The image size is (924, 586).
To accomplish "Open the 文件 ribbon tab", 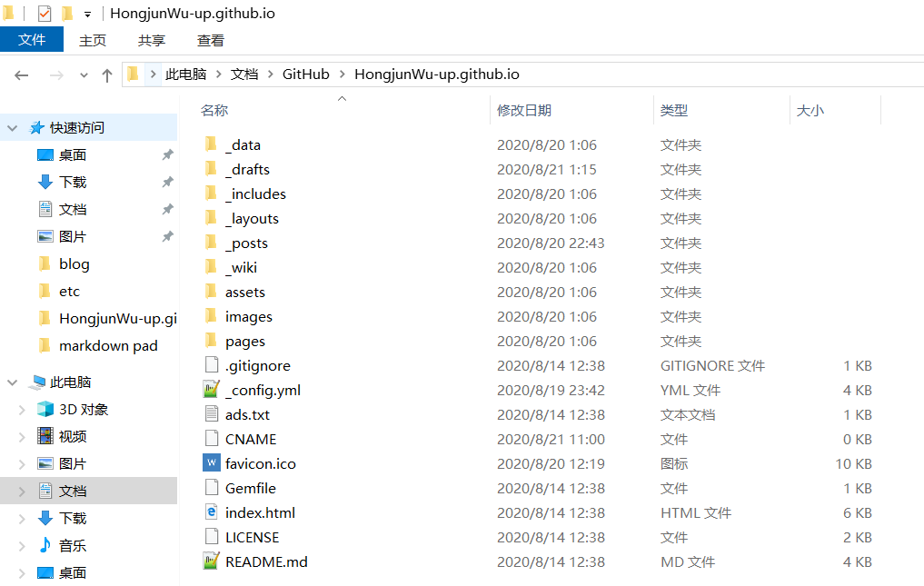I will point(32,39).
